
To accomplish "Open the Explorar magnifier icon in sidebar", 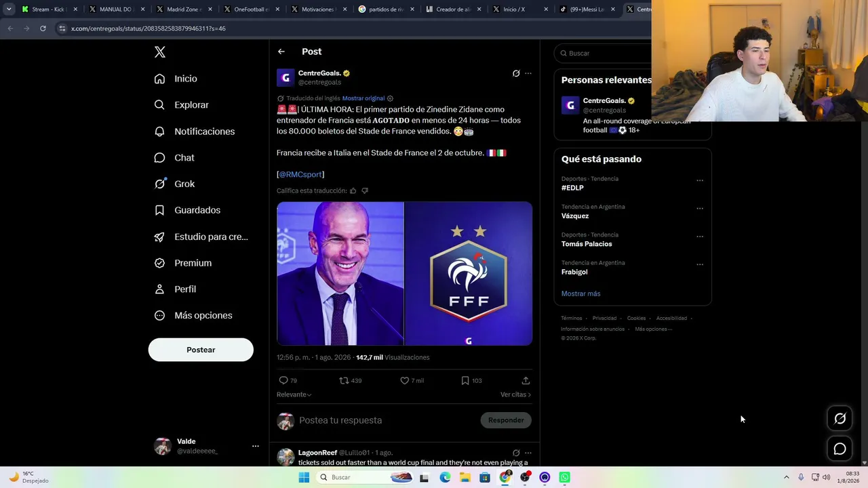I will tap(159, 105).
